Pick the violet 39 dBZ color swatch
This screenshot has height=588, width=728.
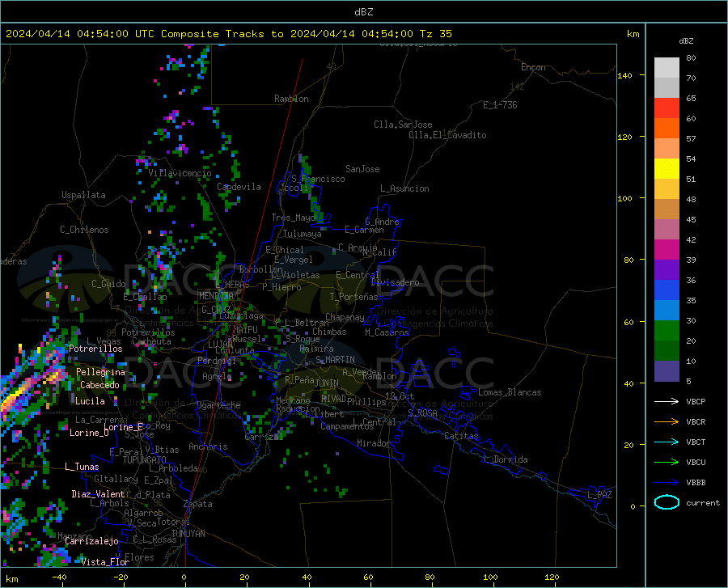click(667, 270)
